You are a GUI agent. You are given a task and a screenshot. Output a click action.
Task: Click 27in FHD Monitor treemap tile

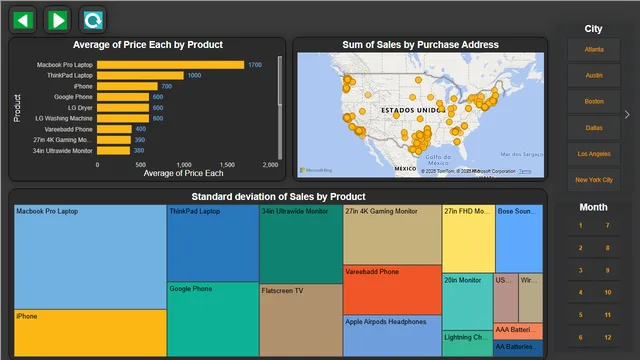coord(469,239)
